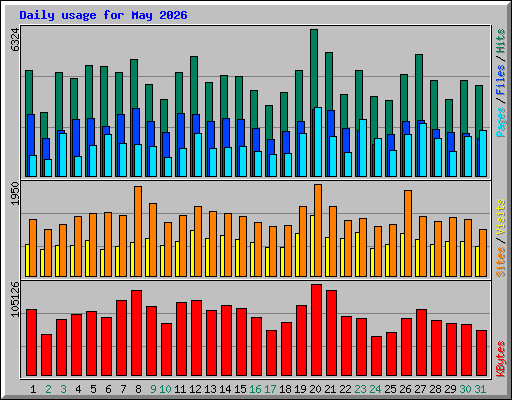
Task: Select day label 15 on the x-axis
Action: pyautogui.click(x=240, y=389)
